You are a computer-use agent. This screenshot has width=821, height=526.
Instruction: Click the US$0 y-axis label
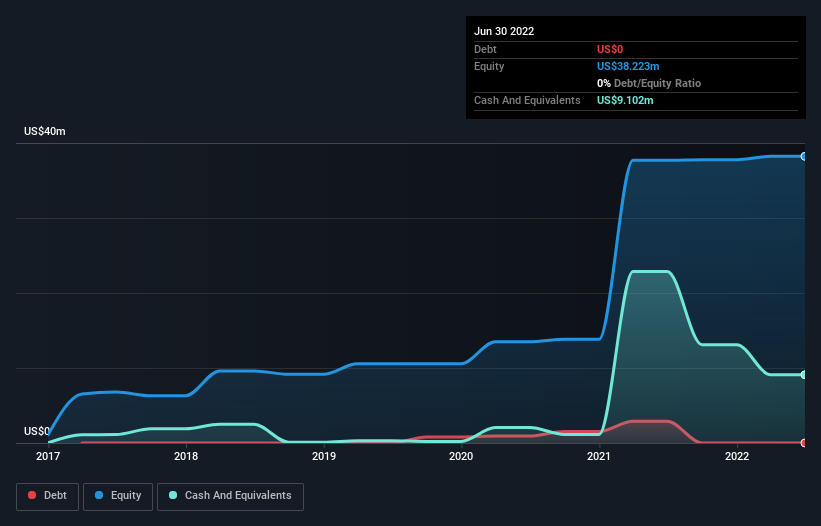pyautogui.click(x=36, y=431)
